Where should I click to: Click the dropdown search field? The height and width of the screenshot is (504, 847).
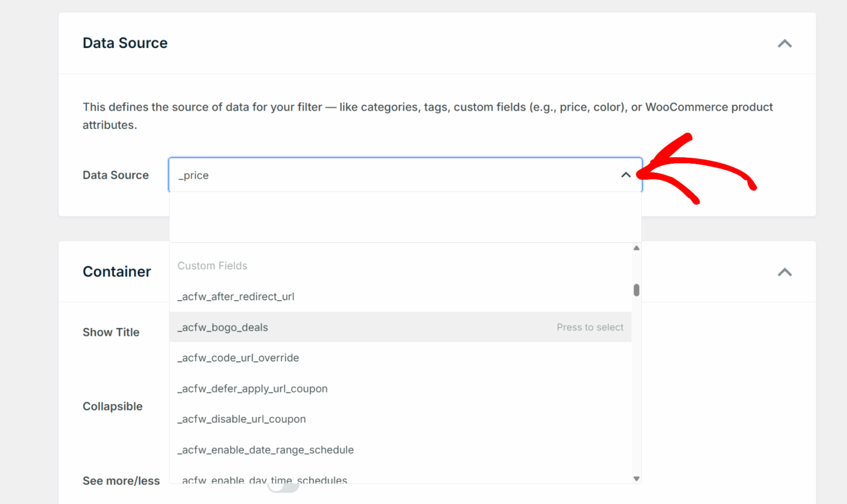point(405,217)
